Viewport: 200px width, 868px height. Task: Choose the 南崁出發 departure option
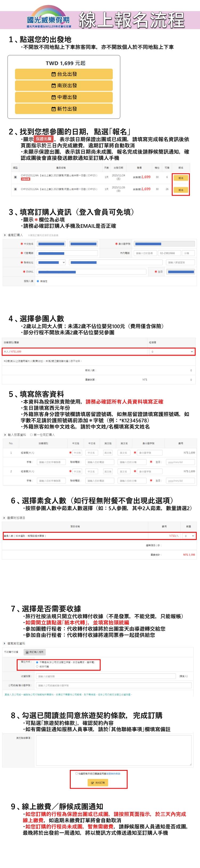click(x=64, y=85)
